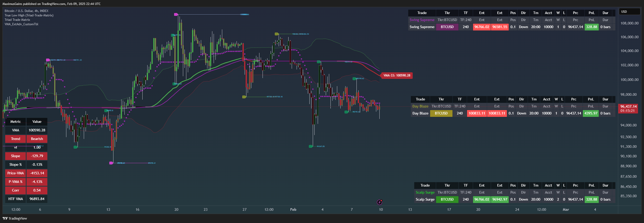The width and height of the screenshot is (644, 223).
Task: Select the 'VMA_ExtAdv_CustomTbl' indicator legend
Action: coord(21,24)
